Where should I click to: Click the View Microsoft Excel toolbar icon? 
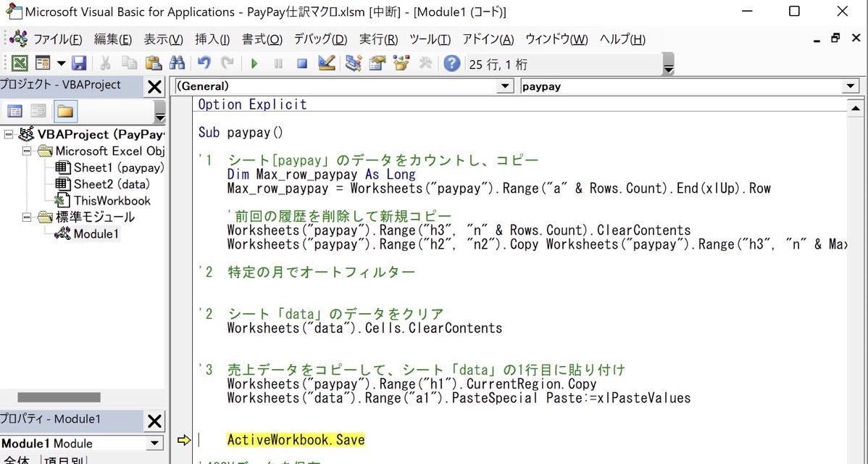click(20, 63)
